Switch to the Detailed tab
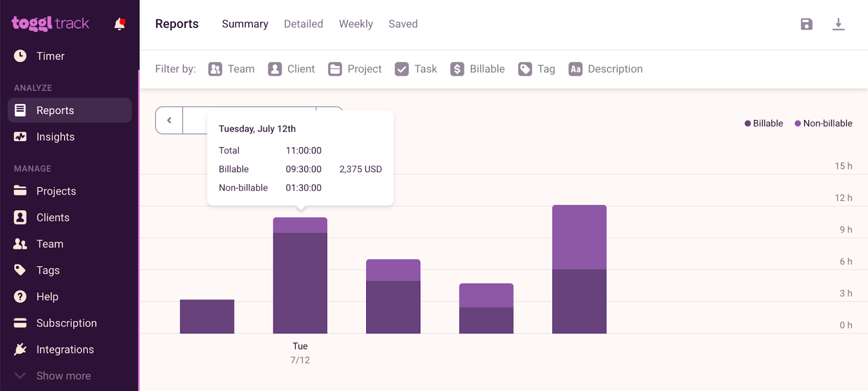868x391 pixels. pos(303,24)
